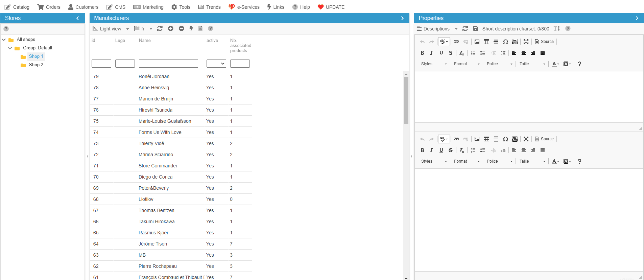Click Source button in the top editor
This screenshot has width=644, height=280.
coord(544,42)
